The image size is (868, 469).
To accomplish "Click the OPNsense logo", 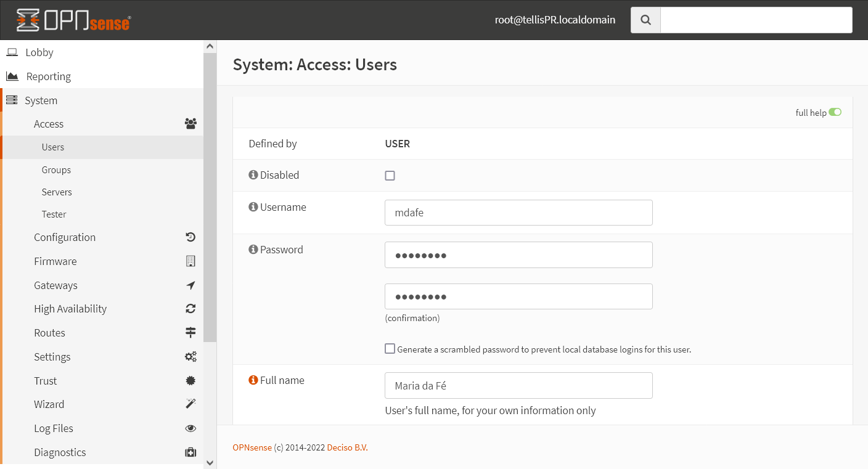I will [73, 20].
